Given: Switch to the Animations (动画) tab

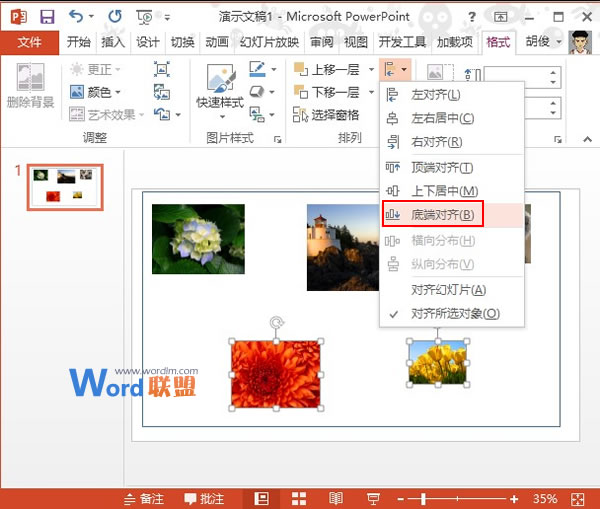Looking at the screenshot, I should (x=217, y=42).
